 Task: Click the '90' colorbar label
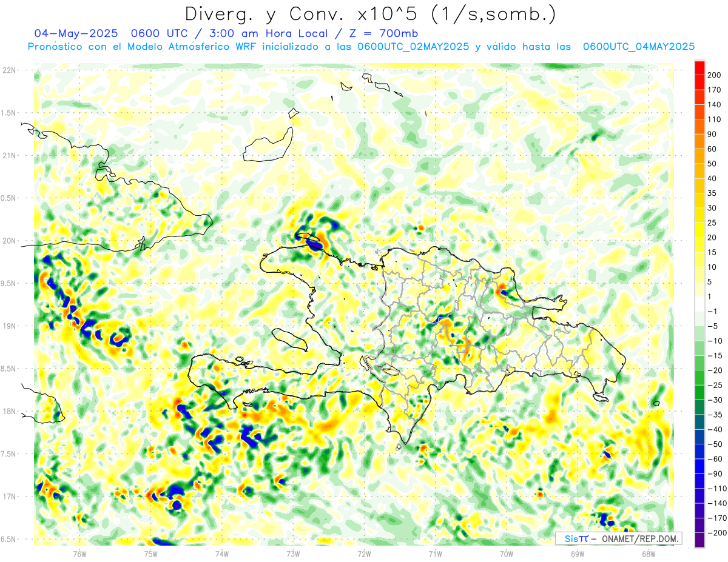713,134
